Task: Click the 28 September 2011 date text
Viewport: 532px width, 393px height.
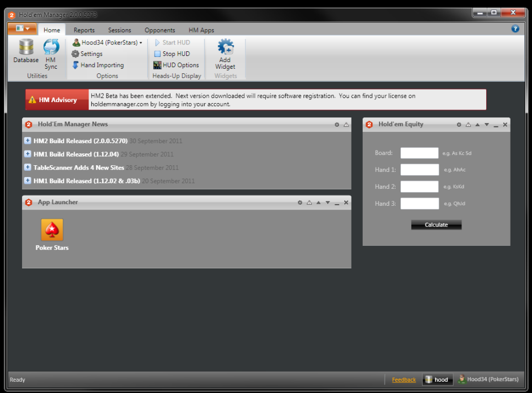Action: pos(152,167)
